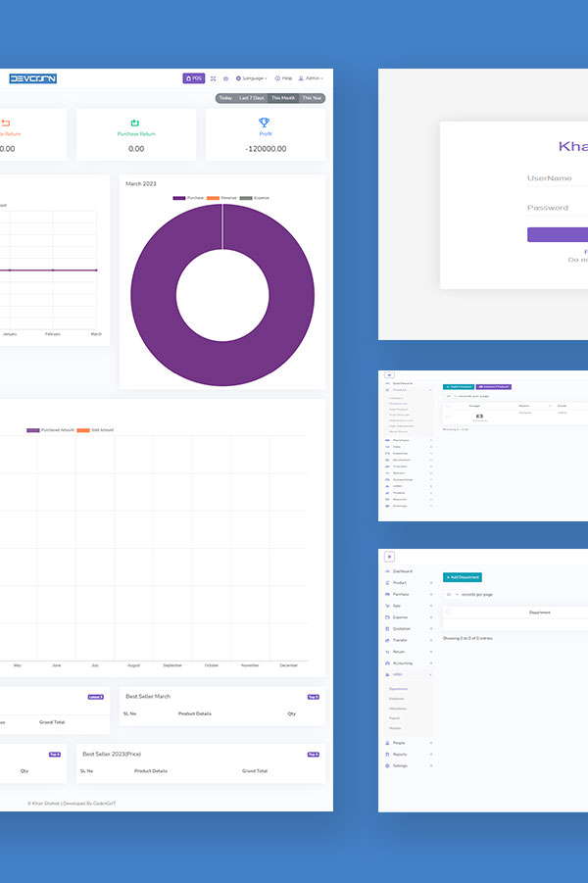Click the Expense icon in department window sidebar
This screenshot has width=588, height=883.
387,617
